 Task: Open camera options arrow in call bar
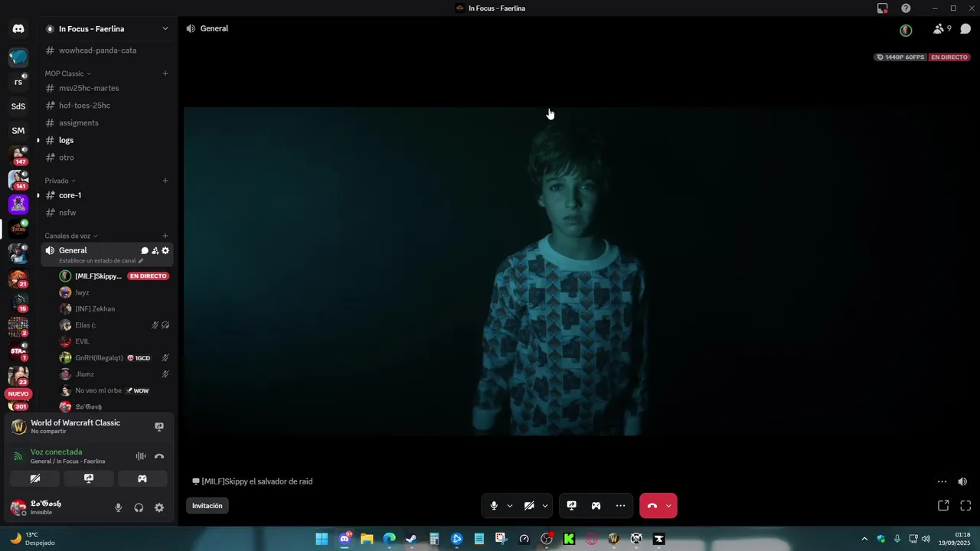pos(545,506)
